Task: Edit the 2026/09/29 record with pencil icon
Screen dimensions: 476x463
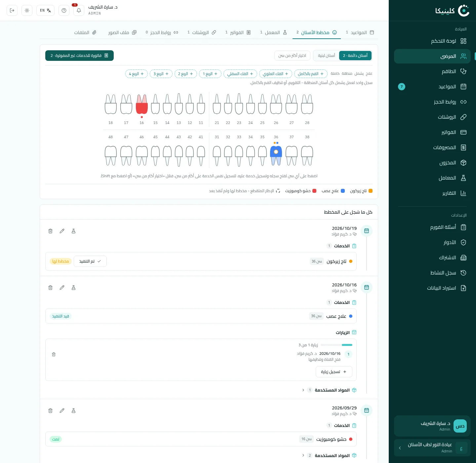Action: tap(62, 411)
